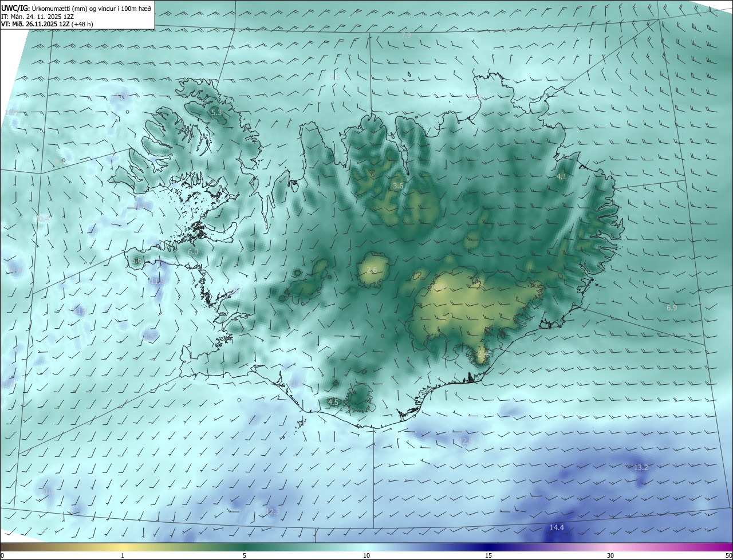Image resolution: width=733 pixels, height=560 pixels.
Task: Click the 4.1 value in northeast Iceland
Action: coord(561,178)
